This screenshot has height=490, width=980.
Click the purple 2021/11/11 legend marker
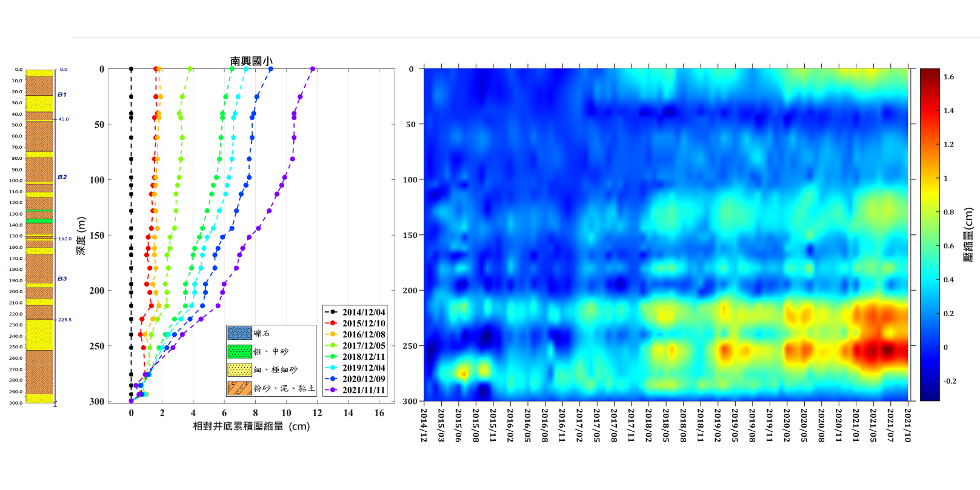point(333,390)
